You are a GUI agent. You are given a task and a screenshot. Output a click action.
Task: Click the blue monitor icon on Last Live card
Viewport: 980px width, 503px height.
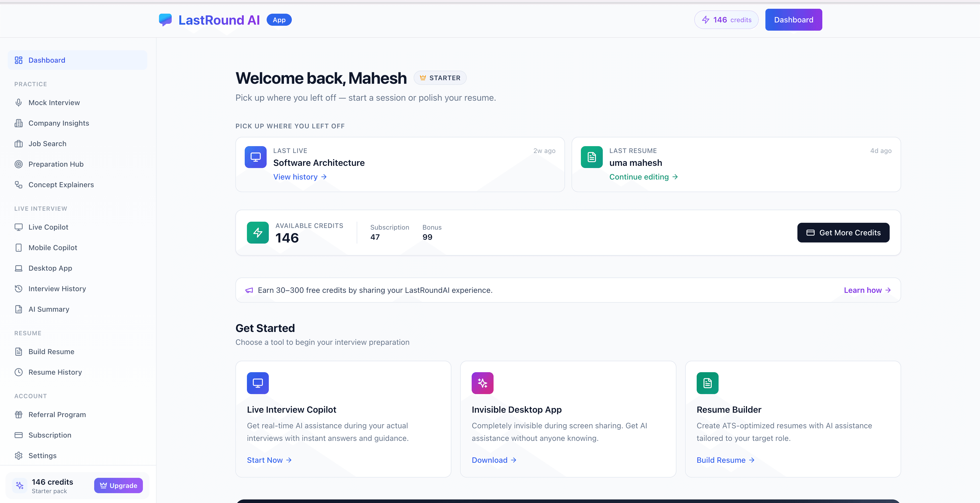pyautogui.click(x=255, y=157)
